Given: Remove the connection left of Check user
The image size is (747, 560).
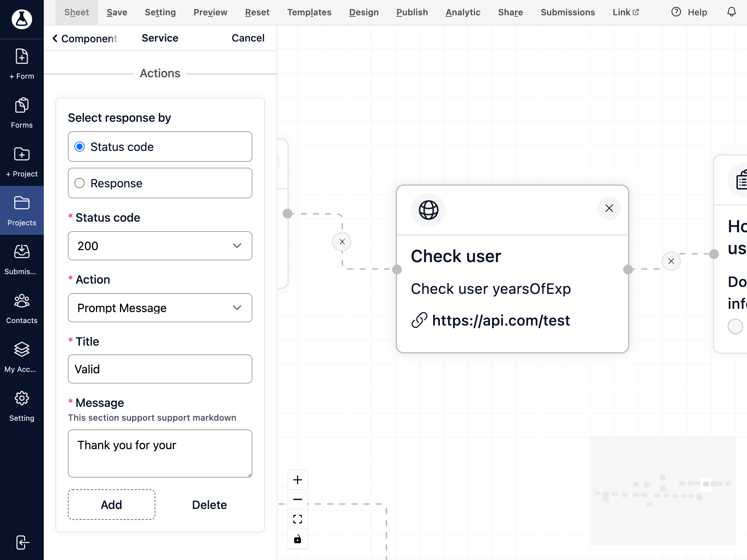Looking at the screenshot, I should (342, 242).
